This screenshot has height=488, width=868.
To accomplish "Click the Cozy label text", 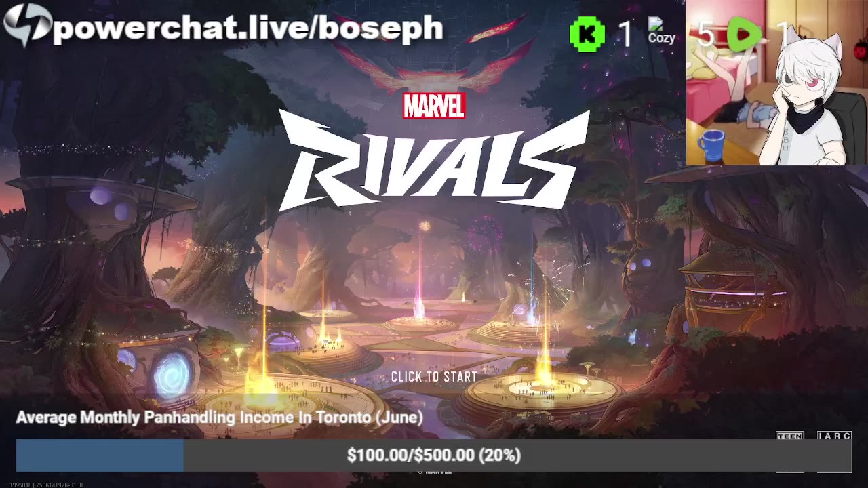I will 661,38.
